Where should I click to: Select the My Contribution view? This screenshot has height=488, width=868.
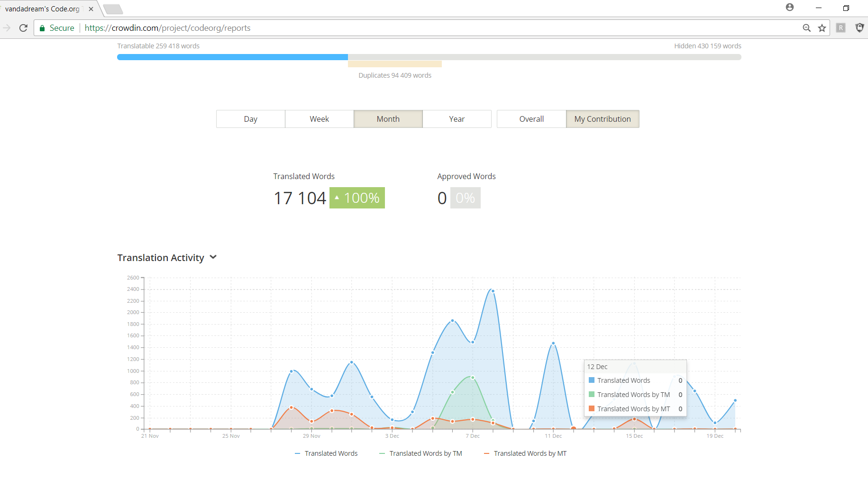[603, 119]
